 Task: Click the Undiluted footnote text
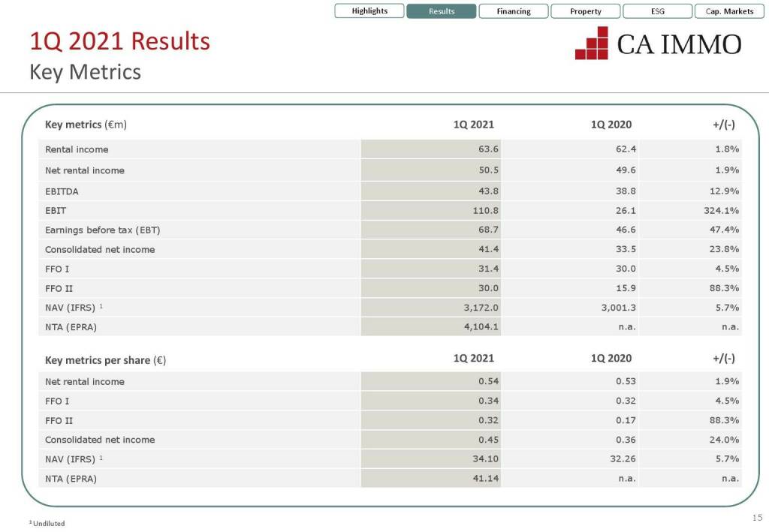click(48, 524)
